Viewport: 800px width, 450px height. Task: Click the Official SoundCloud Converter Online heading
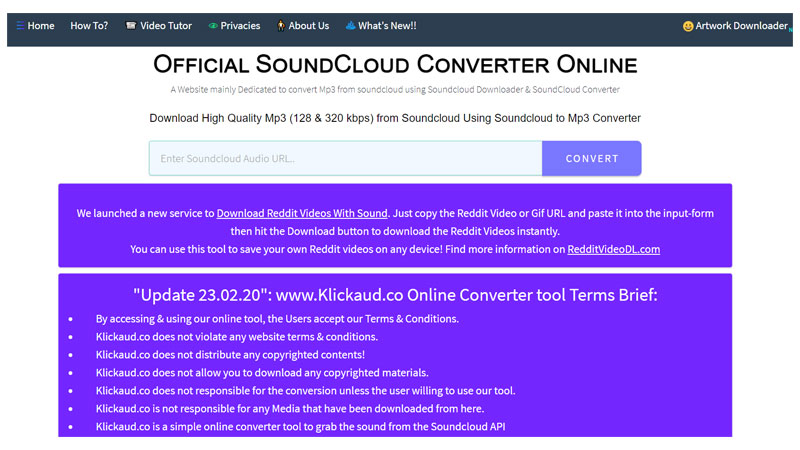click(x=395, y=65)
